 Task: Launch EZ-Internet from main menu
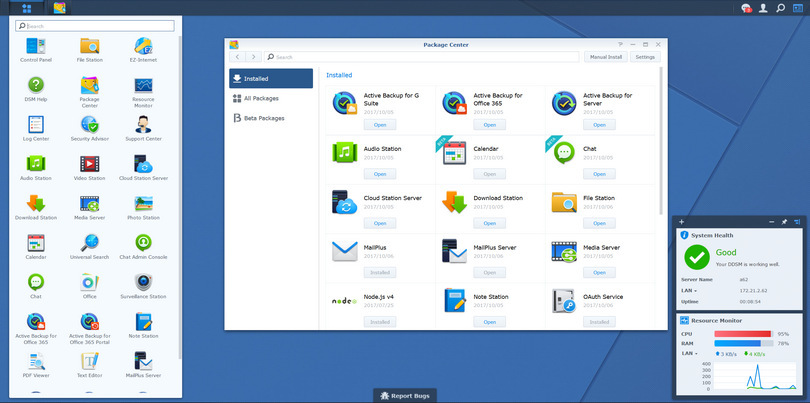[143, 50]
